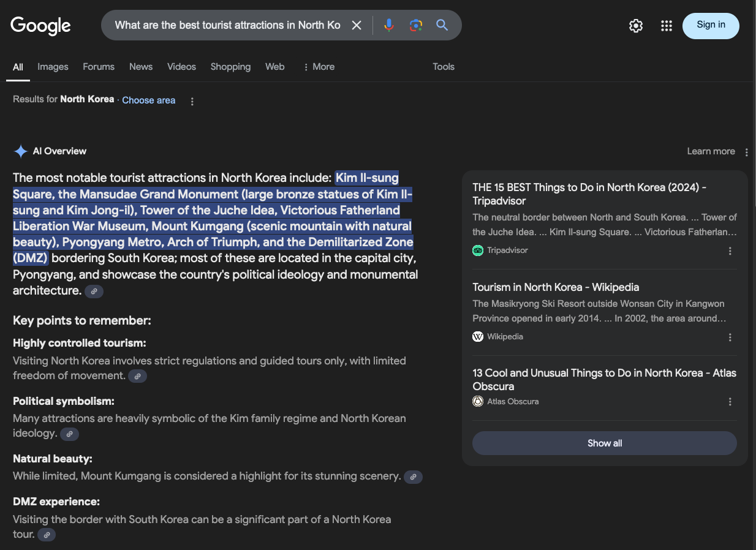Click 'Natural beauty:' text
The image size is (756, 550).
(x=53, y=459)
